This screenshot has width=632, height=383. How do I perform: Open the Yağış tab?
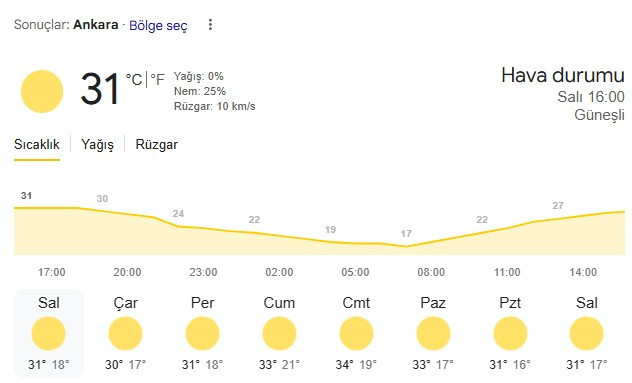click(97, 144)
